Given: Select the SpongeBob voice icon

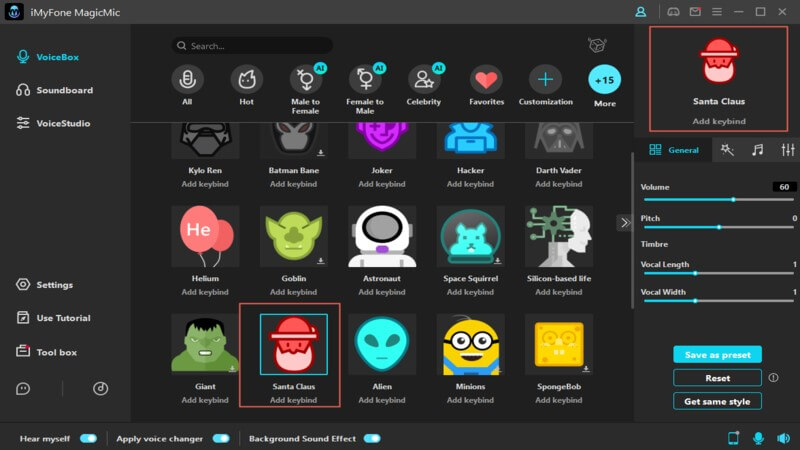Looking at the screenshot, I should pos(559,344).
